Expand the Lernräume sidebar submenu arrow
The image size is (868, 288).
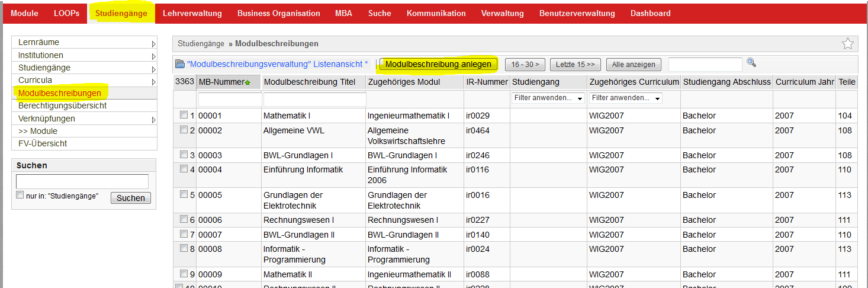point(153,43)
